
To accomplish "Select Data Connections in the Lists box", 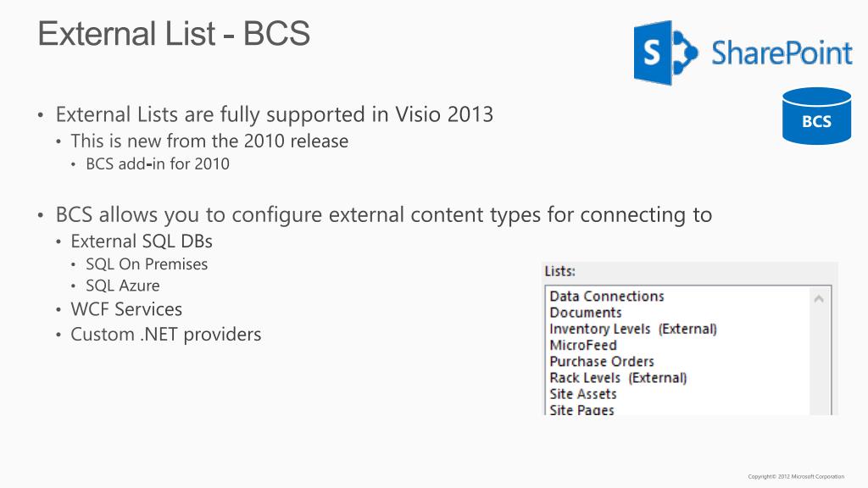I will click(607, 297).
